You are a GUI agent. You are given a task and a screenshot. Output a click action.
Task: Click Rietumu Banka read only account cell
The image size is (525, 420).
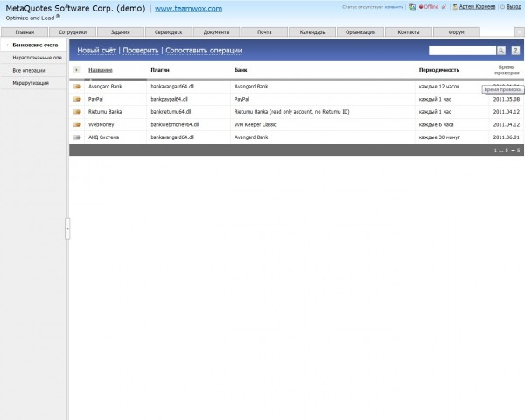[x=291, y=112]
